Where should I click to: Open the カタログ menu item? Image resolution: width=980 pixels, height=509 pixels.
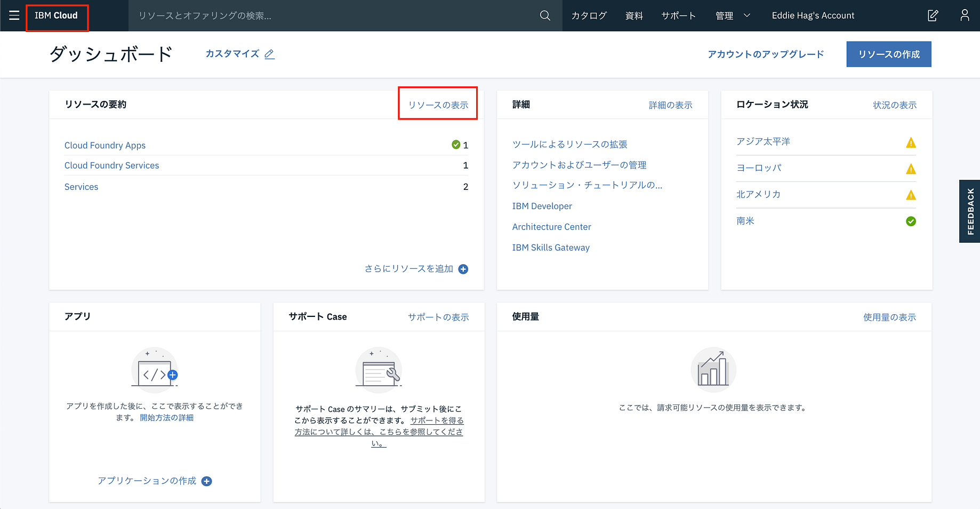[589, 15]
